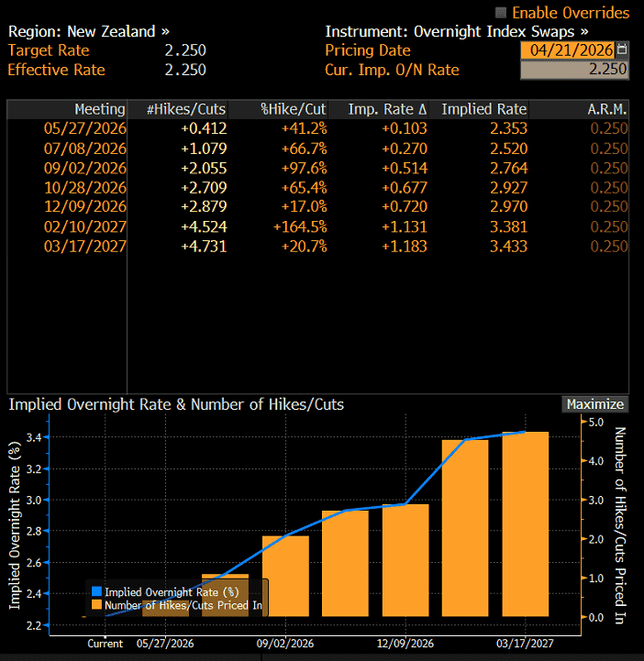The height and width of the screenshot is (661, 644).
Task: Click the Cur. Imp. O/N Rate field
Action: coord(574,70)
